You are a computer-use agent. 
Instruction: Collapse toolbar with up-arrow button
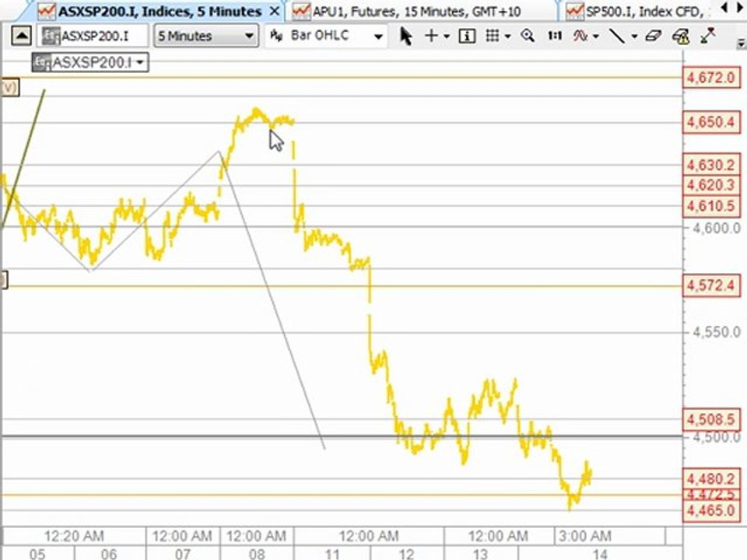21,37
